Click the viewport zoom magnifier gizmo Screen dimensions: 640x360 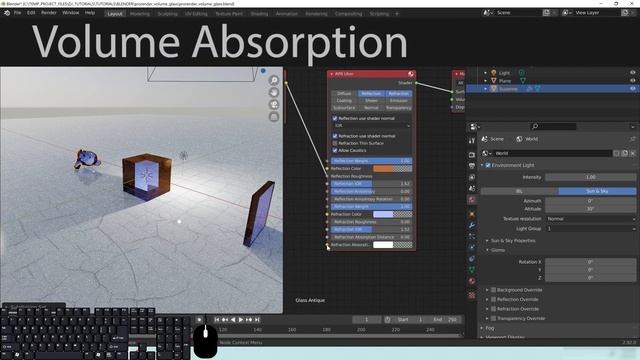[274, 80]
